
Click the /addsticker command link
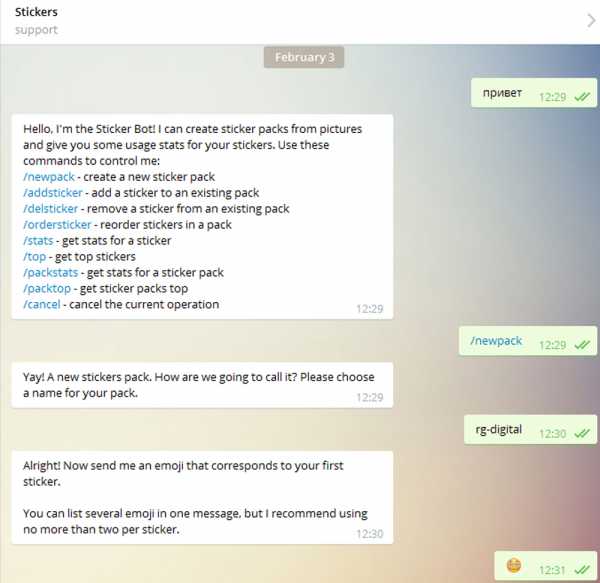coord(53,193)
